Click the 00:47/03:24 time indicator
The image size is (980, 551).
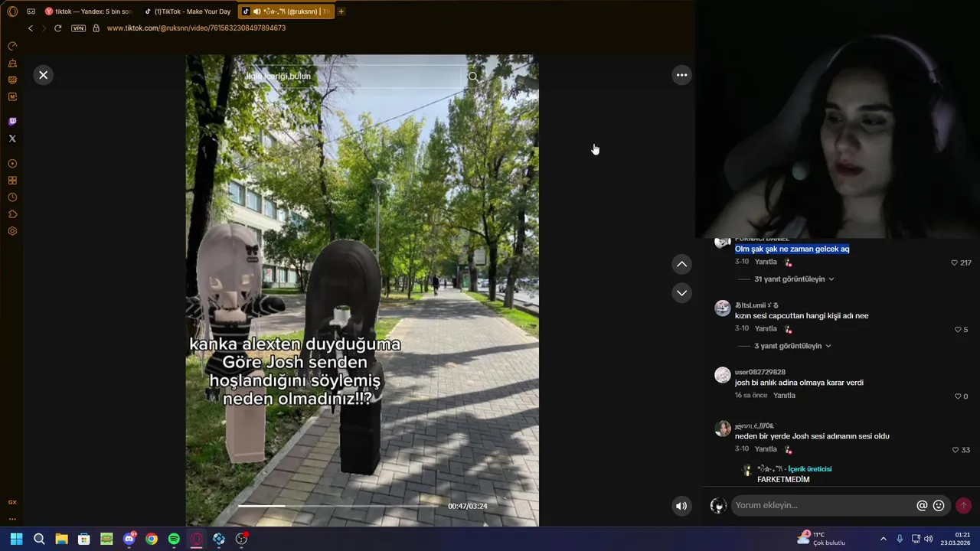coord(468,506)
